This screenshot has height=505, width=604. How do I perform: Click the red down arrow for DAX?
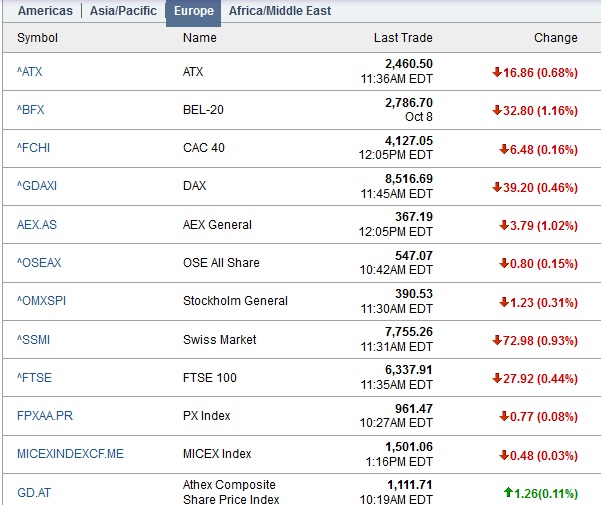click(497, 187)
